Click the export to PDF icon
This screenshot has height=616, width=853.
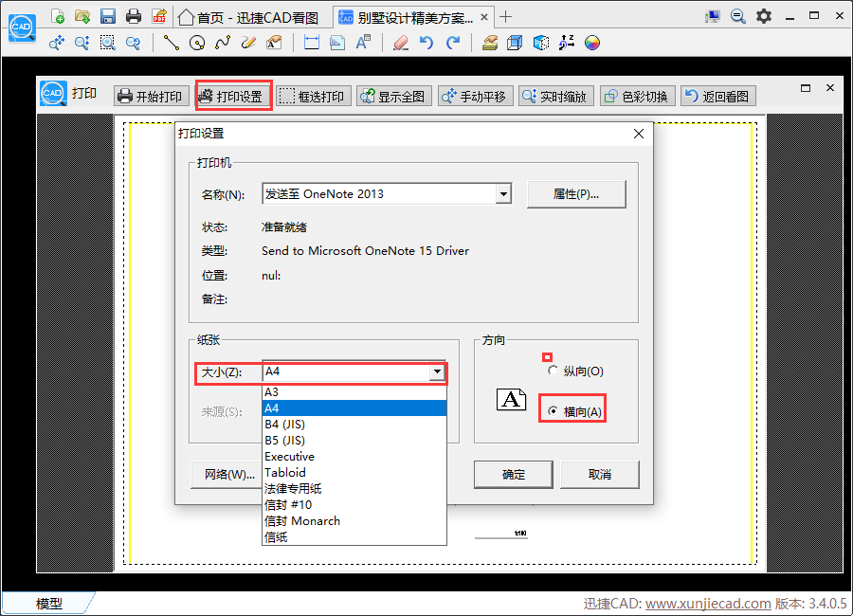[159, 16]
